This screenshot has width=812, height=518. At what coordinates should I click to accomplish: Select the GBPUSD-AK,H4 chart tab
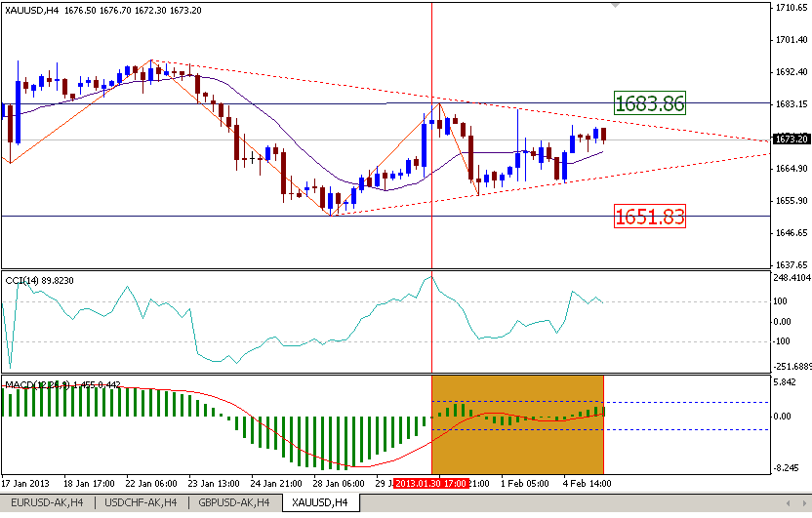(x=232, y=502)
